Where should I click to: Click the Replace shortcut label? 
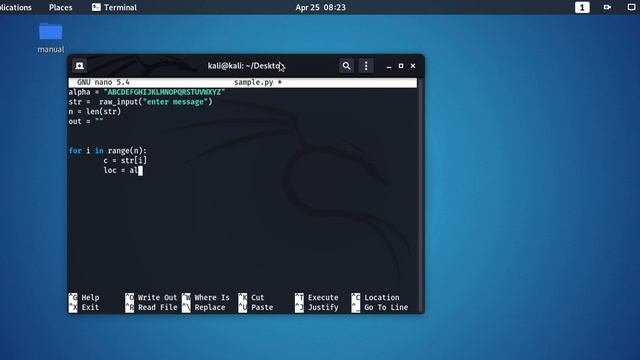click(x=210, y=307)
